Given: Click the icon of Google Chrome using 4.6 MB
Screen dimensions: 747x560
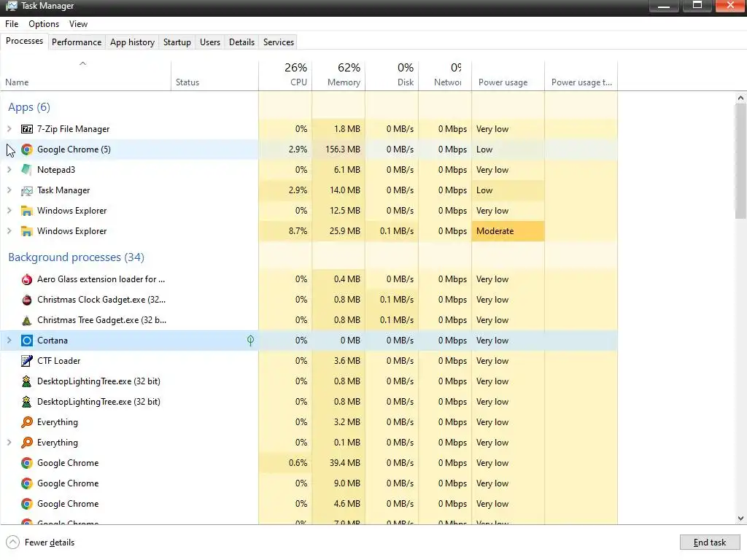Looking at the screenshot, I should coord(27,504).
